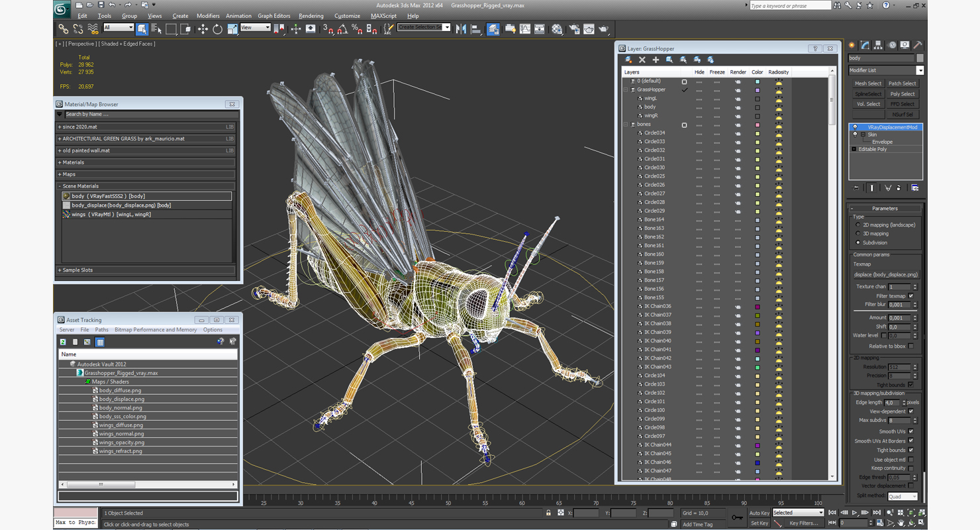Click the Poly Select button

coord(902,94)
